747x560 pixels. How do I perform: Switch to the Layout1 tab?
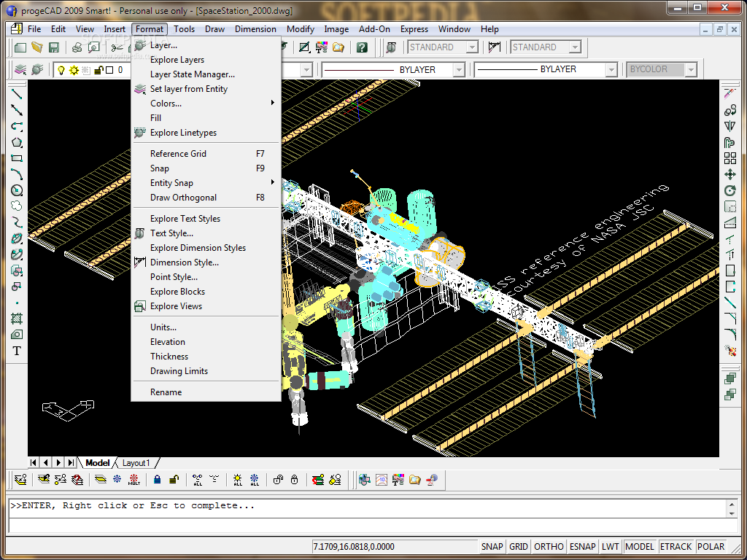tap(136, 463)
